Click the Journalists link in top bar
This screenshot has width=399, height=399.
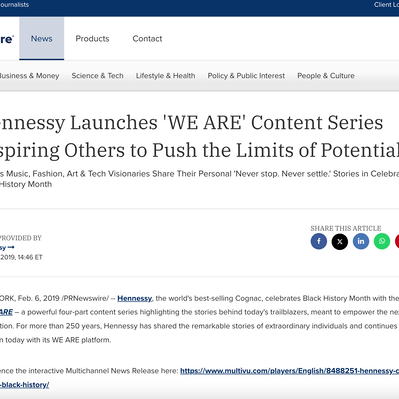14,5
